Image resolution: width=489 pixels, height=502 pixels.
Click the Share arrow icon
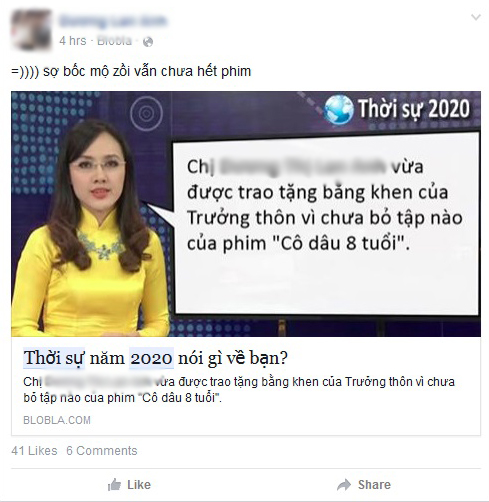344,485
